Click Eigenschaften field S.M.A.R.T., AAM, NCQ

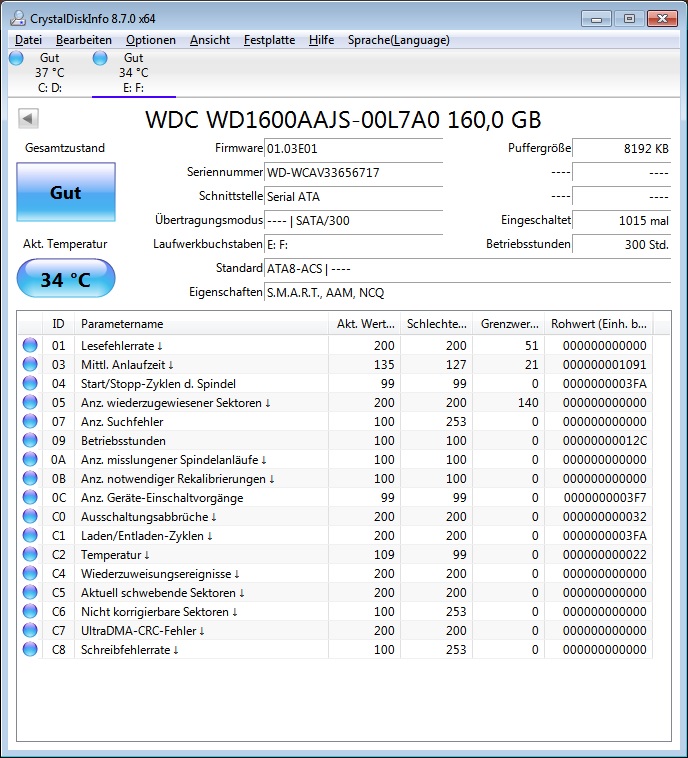point(468,292)
